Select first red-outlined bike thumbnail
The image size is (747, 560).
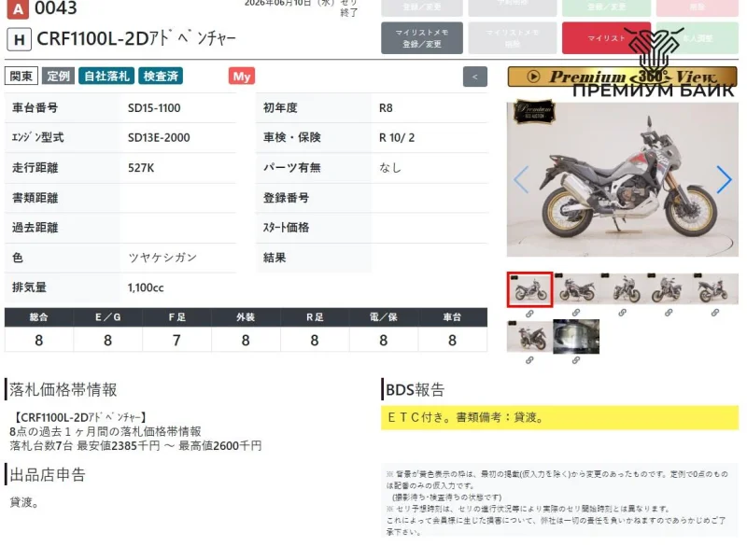pyautogui.click(x=529, y=289)
